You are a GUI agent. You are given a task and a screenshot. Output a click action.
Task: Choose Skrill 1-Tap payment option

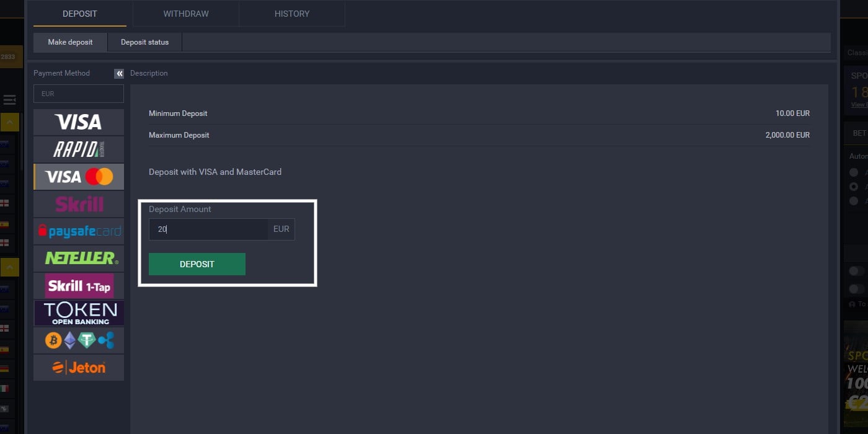coord(79,286)
